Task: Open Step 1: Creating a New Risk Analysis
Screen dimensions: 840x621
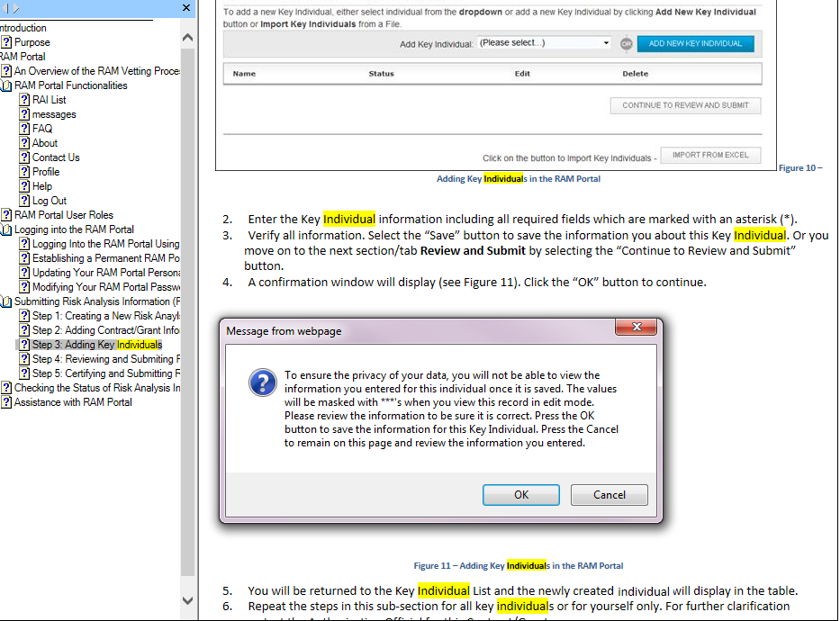Action: (105, 317)
